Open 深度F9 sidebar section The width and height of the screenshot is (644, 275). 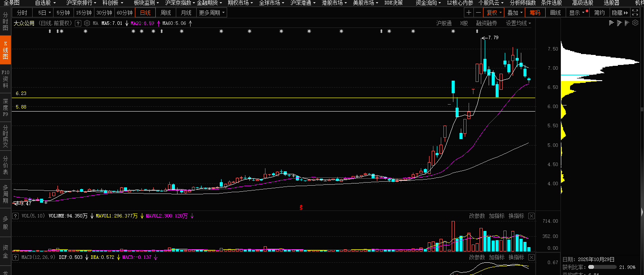(x=6, y=108)
